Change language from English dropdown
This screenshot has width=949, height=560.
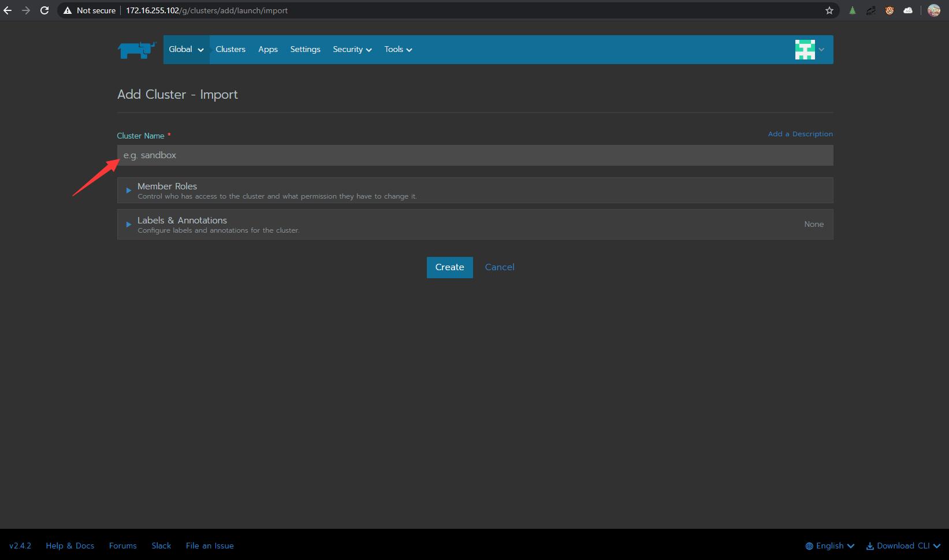(x=830, y=546)
